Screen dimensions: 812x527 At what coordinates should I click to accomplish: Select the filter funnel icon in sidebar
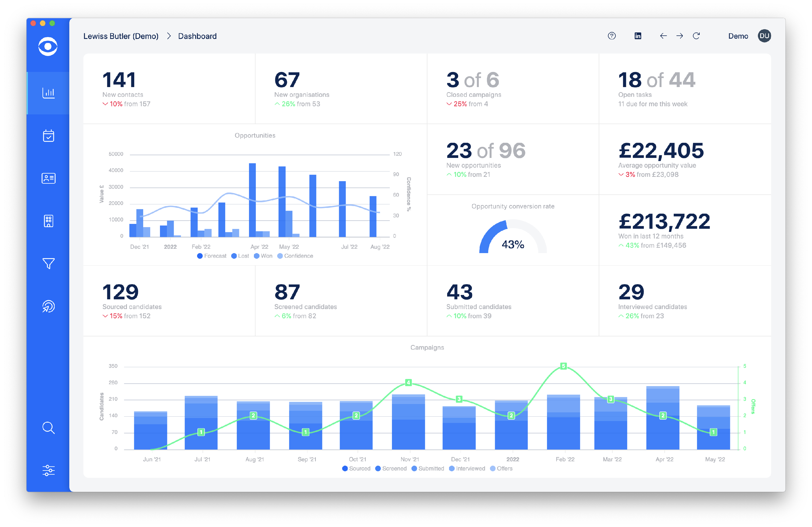49,263
